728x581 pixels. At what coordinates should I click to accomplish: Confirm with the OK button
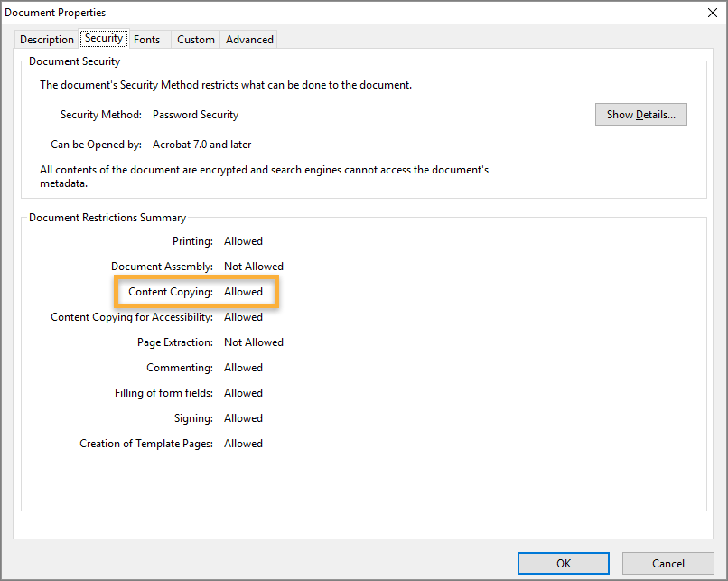click(x=564, y=563)
